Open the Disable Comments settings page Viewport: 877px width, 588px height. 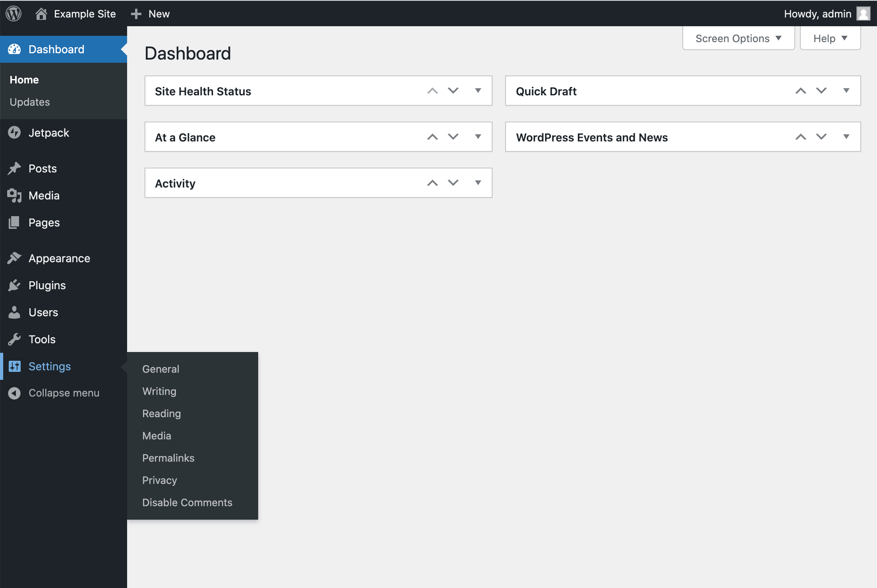(x=187, y=502)
